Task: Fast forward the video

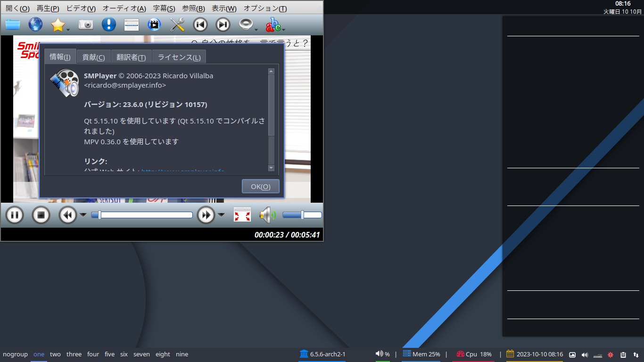Action: pyautogui.click(x=206, y=215)
